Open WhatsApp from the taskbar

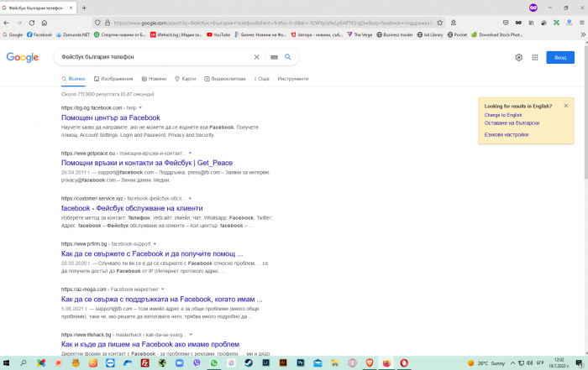[x=213, y=363]
